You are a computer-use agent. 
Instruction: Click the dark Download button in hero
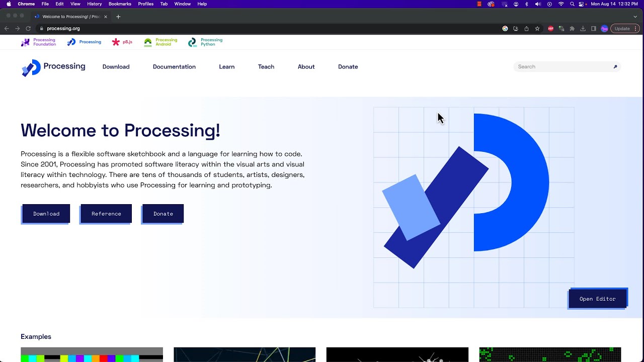point(46,214)
